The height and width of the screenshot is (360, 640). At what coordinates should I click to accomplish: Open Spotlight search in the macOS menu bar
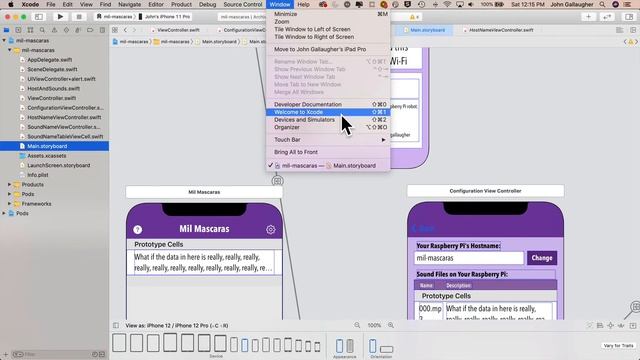pyautogui.click(x=602, y=4)
